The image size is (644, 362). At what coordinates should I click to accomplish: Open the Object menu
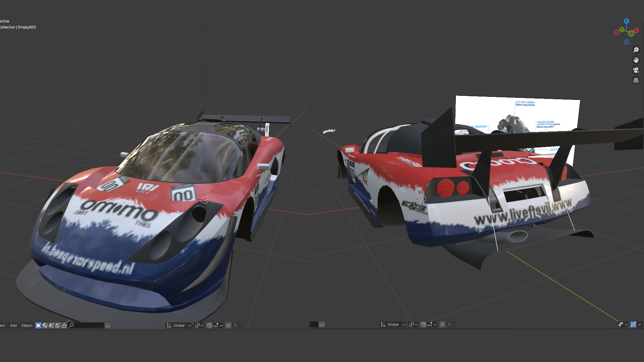[x=27, y=325]
